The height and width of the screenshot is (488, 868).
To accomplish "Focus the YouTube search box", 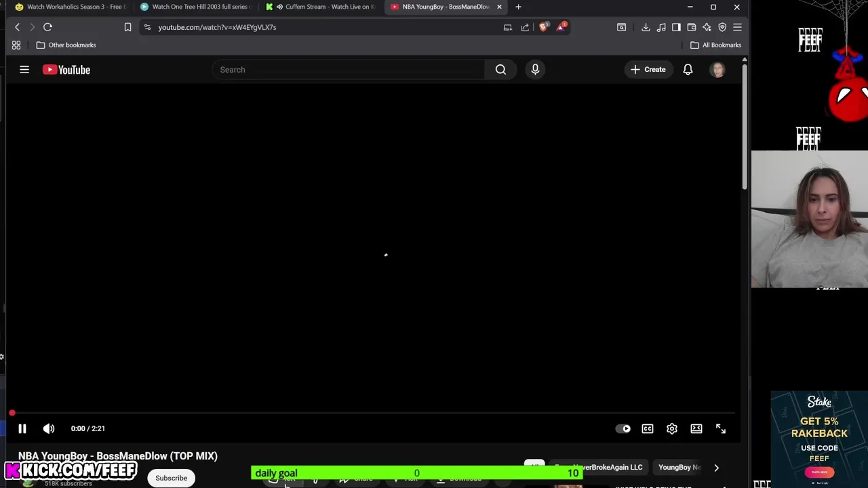I will 349,69.
